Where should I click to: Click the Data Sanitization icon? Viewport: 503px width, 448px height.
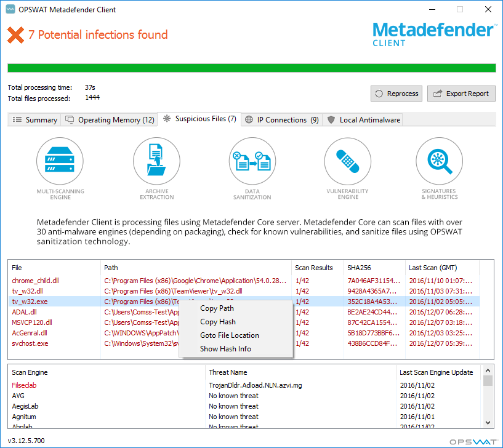(252, 161)
